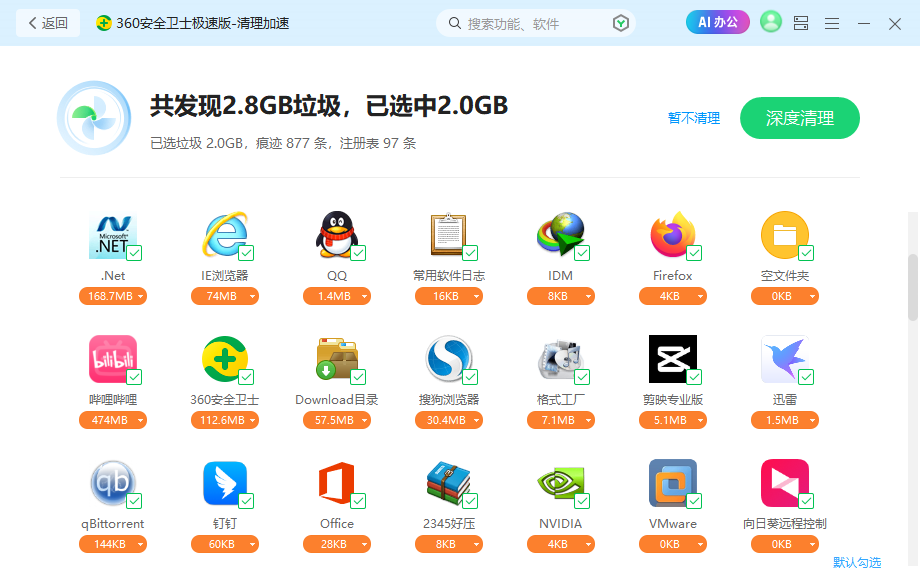Uncheck the 钉钉 selection mark
920x580 pixels.
pyautogui.click(x=245, y=502)
